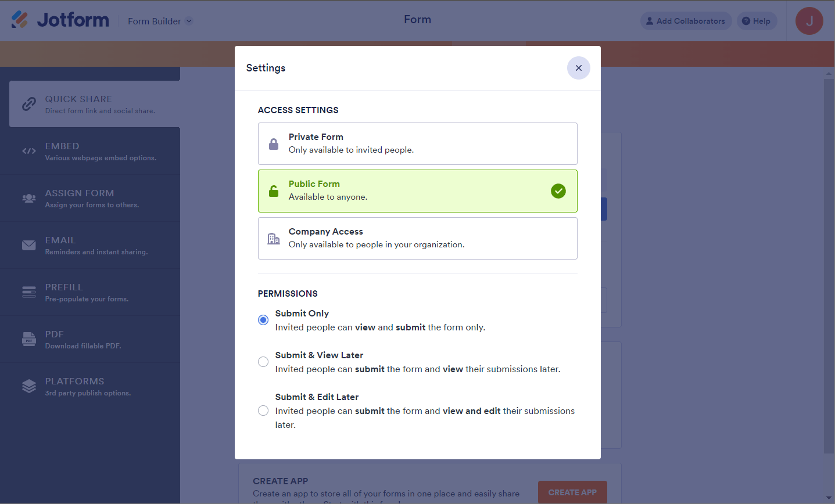Screen dimensions: 835x504
Task: Click the PERMISSIONS heading
Action: tap(288, 294)
